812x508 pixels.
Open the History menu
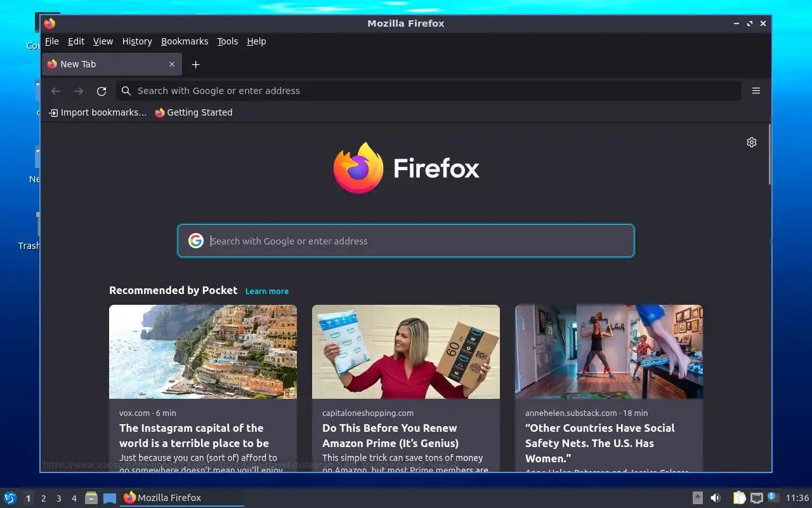[x=137, y=41]
